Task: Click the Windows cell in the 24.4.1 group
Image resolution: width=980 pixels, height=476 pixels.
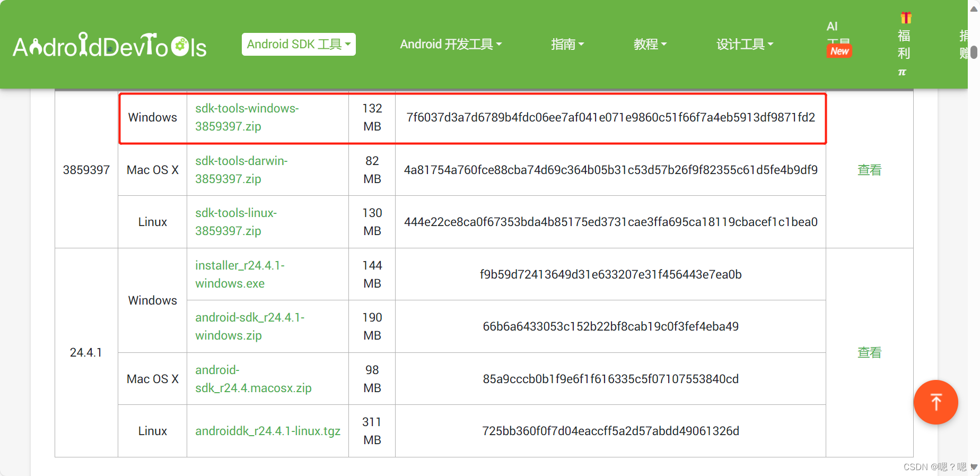Action: click(153, 300)
